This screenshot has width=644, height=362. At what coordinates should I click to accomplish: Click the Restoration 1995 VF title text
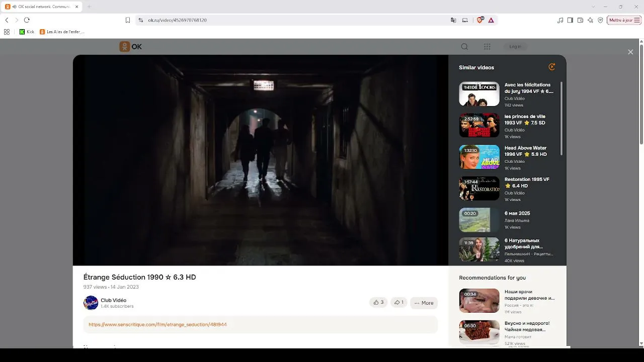[527, 183]
